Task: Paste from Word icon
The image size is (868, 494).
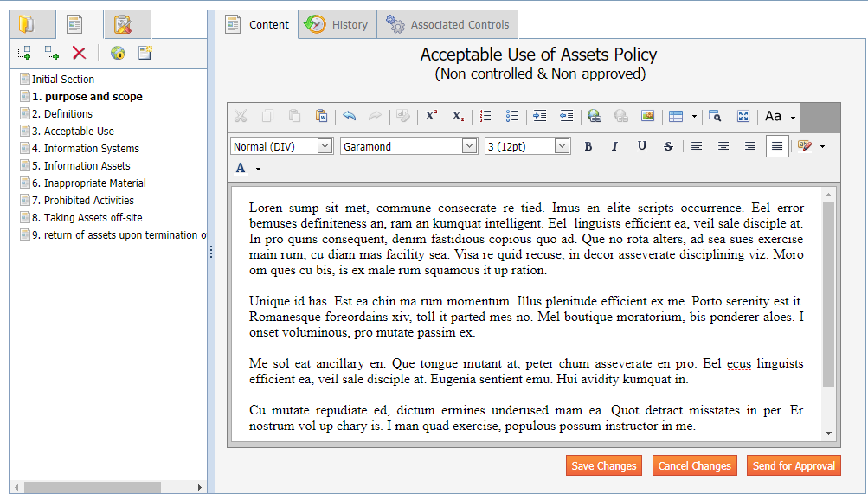Action: coord(322,116)
